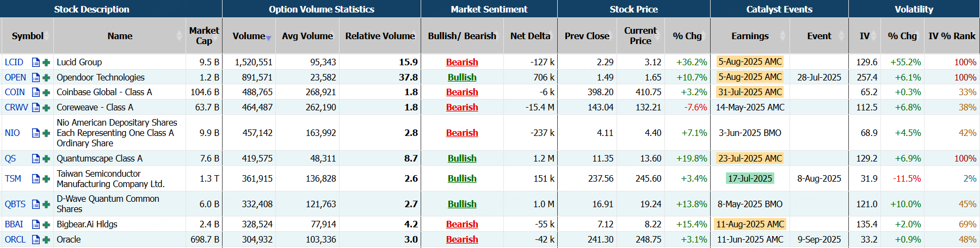Select the 1,520,551 volume value
The image size is (980, 248).
pyautogui.click(x=254, y=62)
